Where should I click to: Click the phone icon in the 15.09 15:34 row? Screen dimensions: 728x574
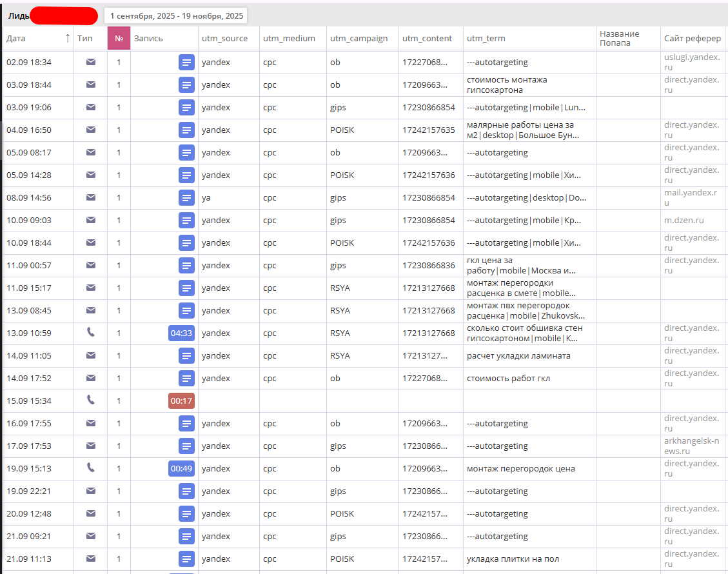(91, 401)
